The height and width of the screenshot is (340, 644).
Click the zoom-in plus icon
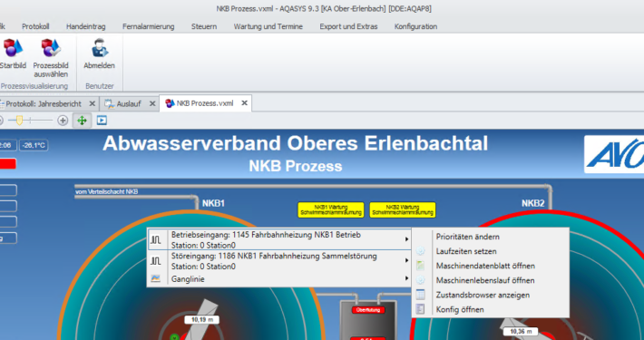click(x=63, y=121)
